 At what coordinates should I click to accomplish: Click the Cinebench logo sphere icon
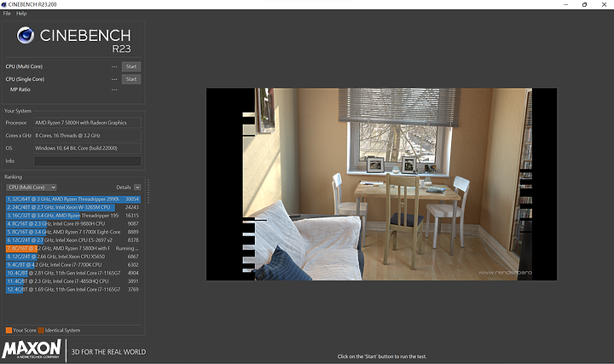pyautogui.click(x=26, y=35)
